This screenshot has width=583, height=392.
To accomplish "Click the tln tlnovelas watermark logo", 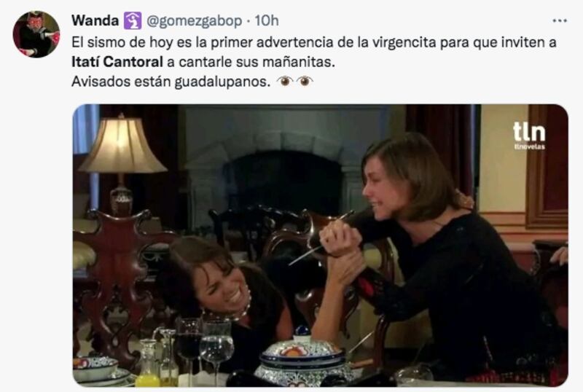I will click(x=529, y=136).
